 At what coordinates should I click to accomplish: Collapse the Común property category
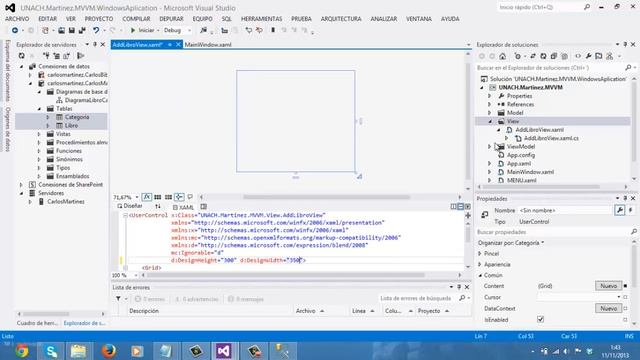[480, 275]
